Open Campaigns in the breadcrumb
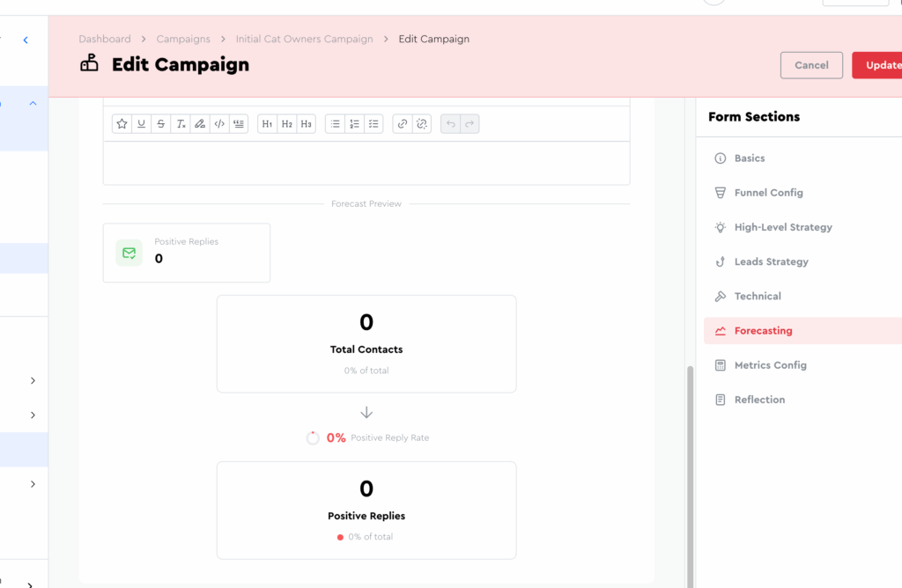902x588 pixels. [x=183, y=39]
